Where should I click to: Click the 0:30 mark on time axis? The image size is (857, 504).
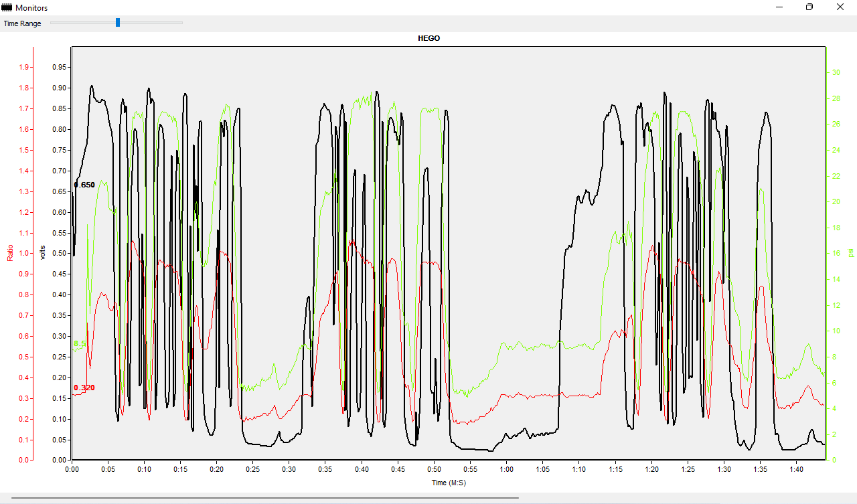(289, 471)
